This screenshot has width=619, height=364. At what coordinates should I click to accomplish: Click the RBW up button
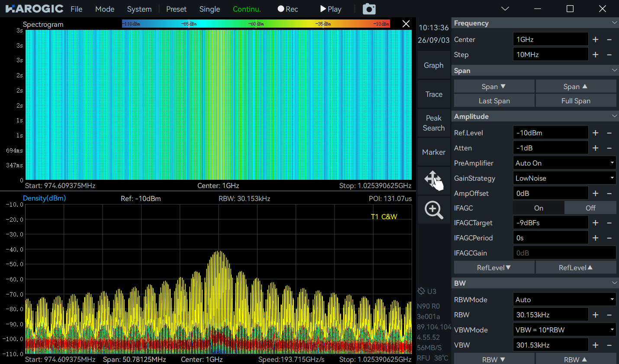pyautogui.click(x=576, y=359)
